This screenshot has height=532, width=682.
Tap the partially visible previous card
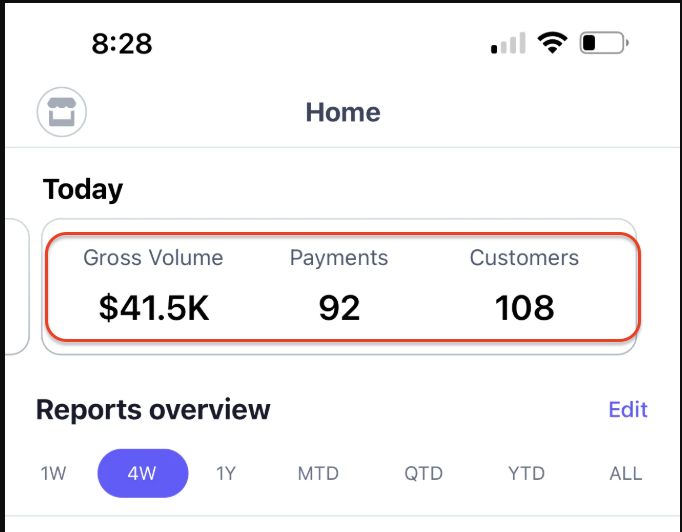click(15, 286)
